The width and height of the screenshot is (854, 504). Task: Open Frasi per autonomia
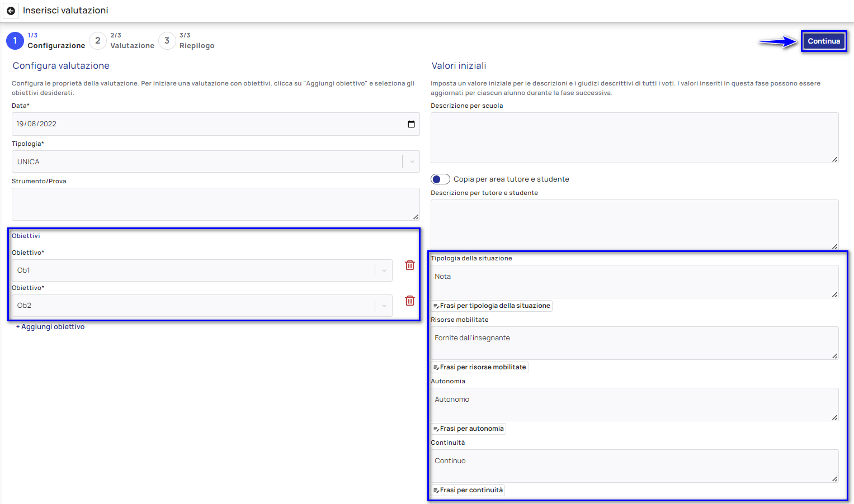click(x=469, y=429)
